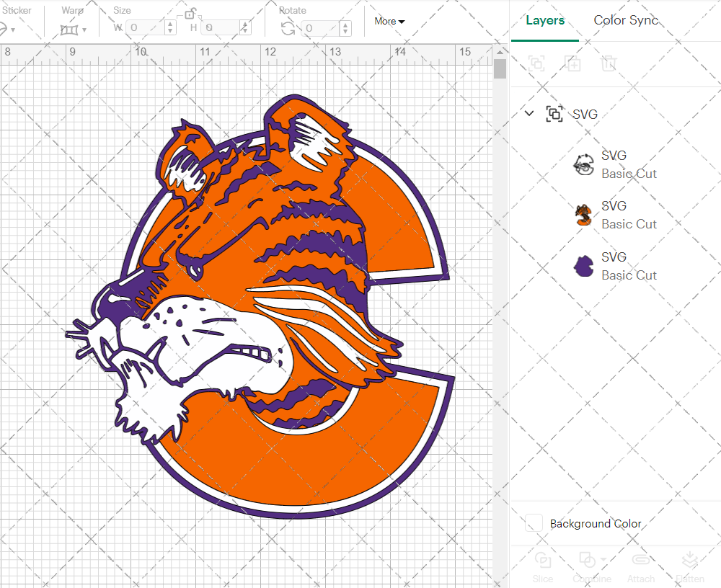Screen dimensions: 721x588
Task: Click the Rotate reset icon
Action: click(x=288, y=27)
